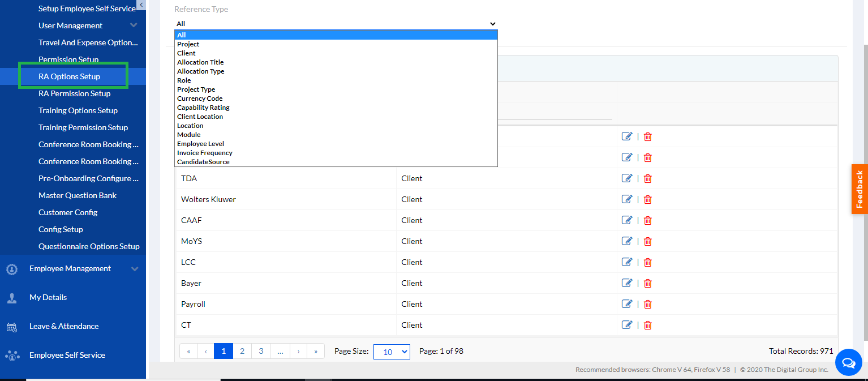Delete the Payroll client record

click(x=648, y=304)
